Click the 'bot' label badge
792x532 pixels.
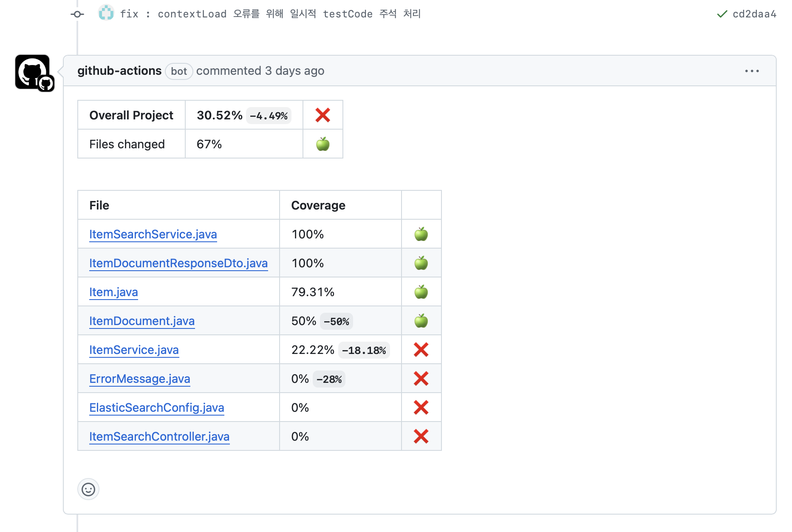(x=179, y=71)
